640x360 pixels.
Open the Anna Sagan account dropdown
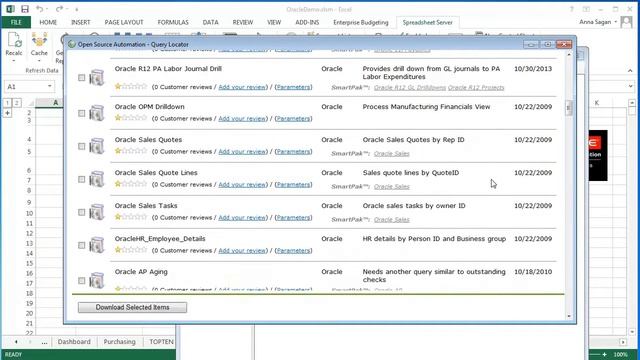(x=616, y=22)
